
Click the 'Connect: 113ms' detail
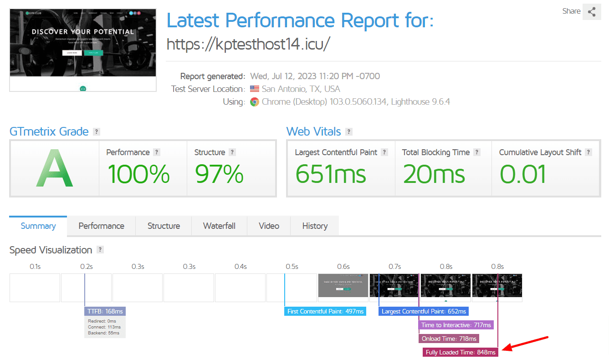point(104,327)
